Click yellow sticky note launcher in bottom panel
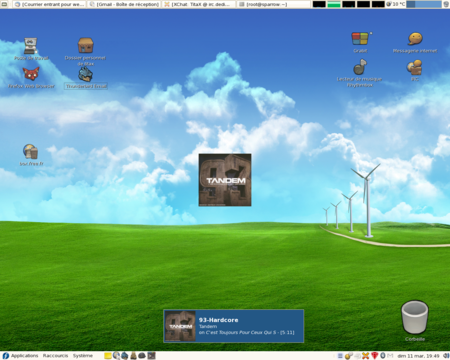450x360 pixels. coord(108,356)
